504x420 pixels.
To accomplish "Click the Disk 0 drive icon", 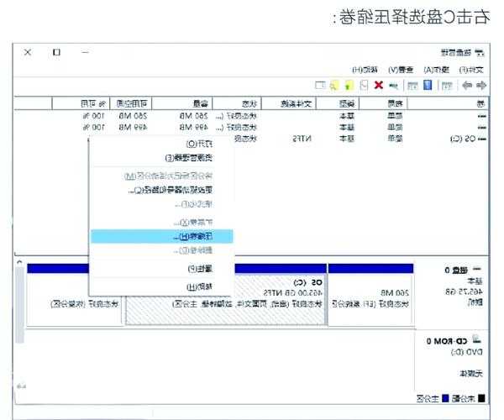I will click(477, 270).
